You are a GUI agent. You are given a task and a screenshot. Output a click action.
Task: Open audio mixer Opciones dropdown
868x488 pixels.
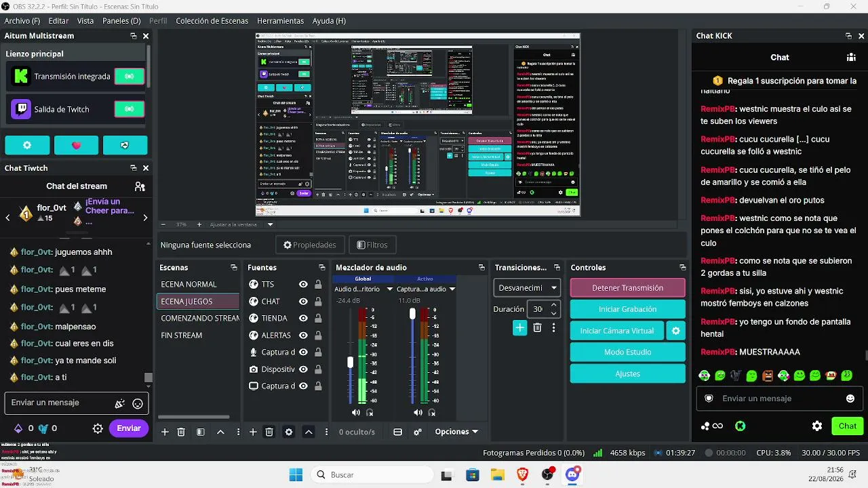[x=456, y=432]
